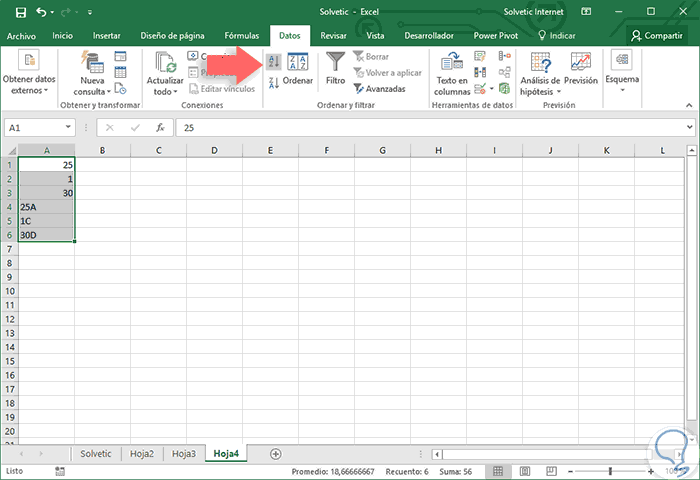This screenshot has width=700, height=480.
Task: Open Texto en columnas wizard
Action: point(452,74)
